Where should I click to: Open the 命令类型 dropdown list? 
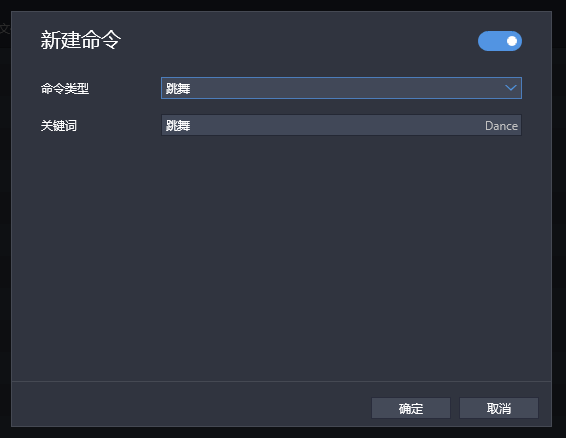click(341, 88)
